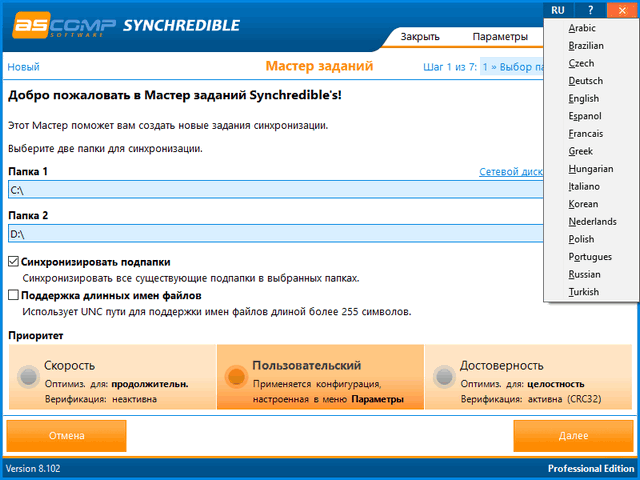This screenshot has width=640, height=480.
Task: Click the Далее button
Action: [573, 436]
